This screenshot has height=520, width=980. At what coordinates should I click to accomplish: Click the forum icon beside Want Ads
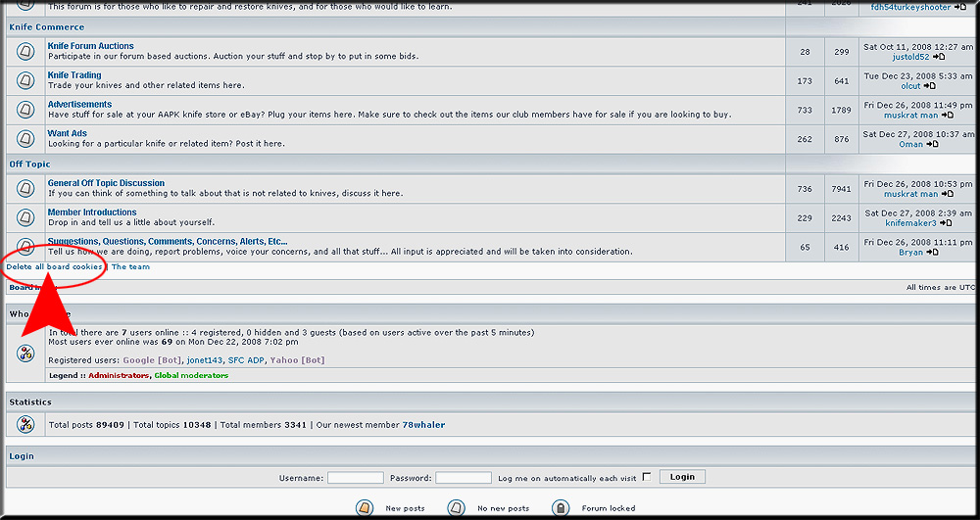pos(25,139)
